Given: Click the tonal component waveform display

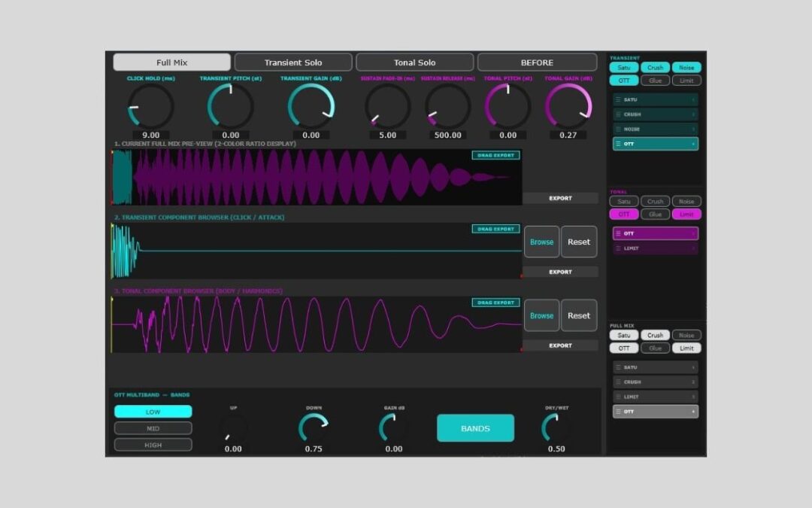Looking at the screenshot, I should (x=317, y=324).
